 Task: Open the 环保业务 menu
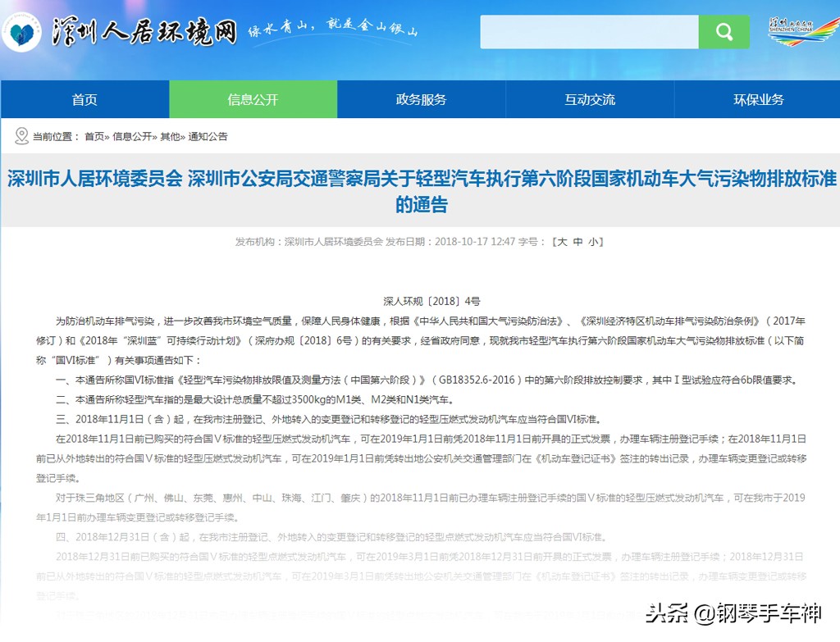tap(756, 99)
